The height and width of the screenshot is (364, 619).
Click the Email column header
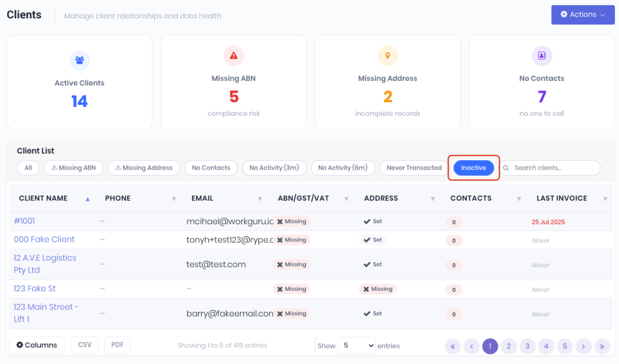tap(202, 199)
